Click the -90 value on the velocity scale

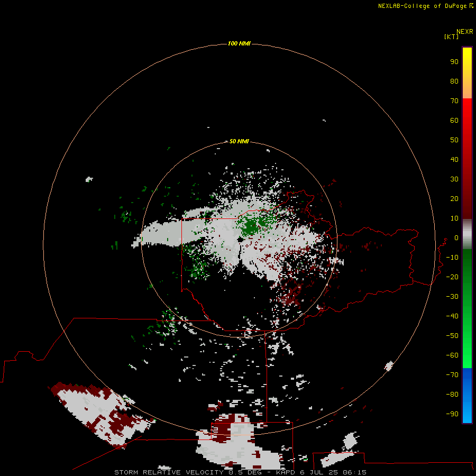click(452, 414)
